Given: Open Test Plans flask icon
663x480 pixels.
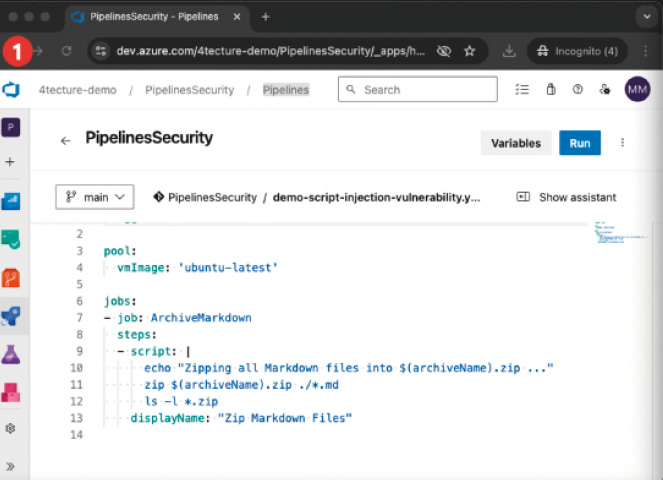Looking at the screenshot, I should point(11,354).
